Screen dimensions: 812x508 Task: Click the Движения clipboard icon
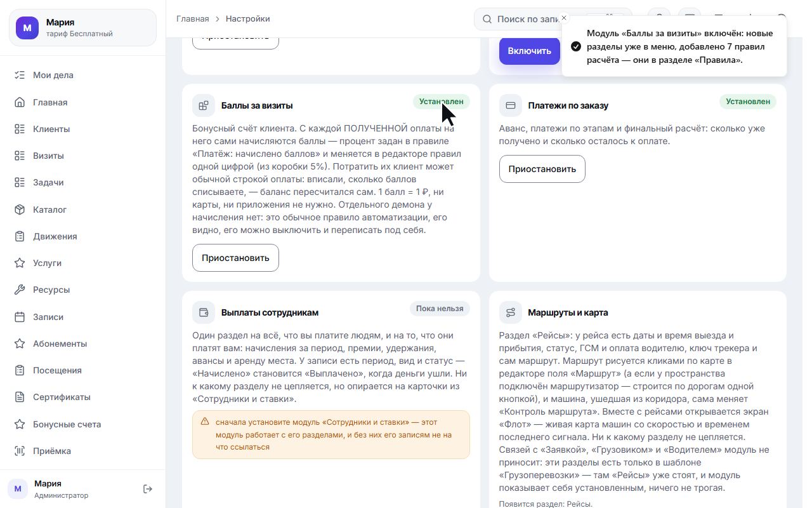20,236
